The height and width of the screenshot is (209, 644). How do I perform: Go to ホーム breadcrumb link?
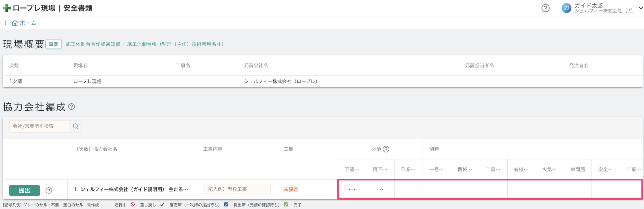(28, 23)
